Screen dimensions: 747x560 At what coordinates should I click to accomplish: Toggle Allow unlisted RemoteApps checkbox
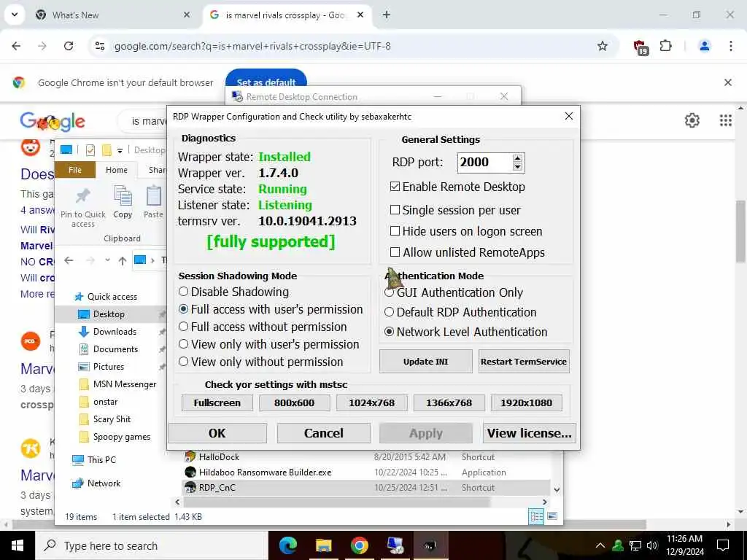[395, 252]
